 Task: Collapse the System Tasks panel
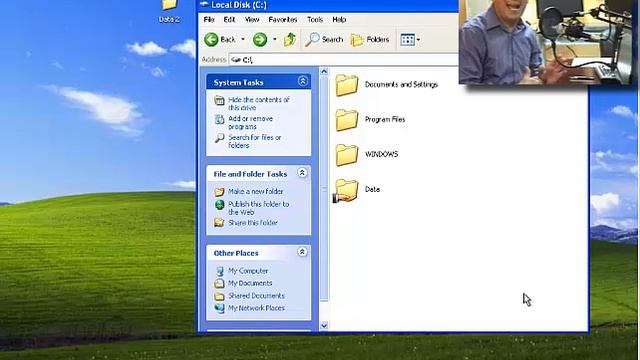(302, 81)
